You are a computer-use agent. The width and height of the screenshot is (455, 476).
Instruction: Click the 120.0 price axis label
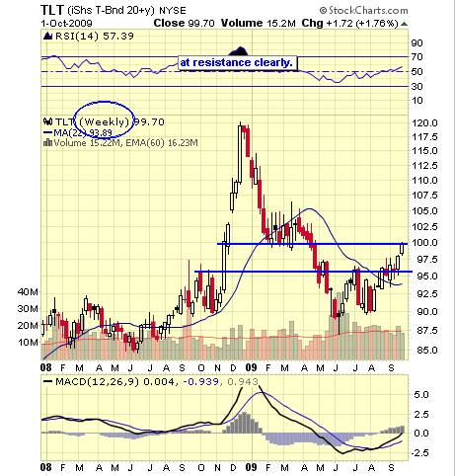point(424,123)
